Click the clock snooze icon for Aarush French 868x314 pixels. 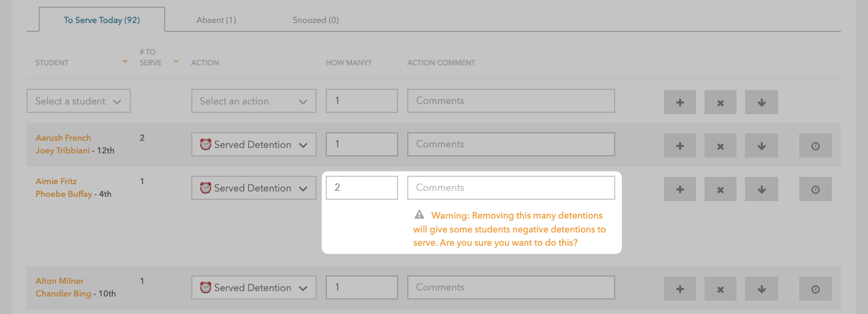tap(815, 146)
